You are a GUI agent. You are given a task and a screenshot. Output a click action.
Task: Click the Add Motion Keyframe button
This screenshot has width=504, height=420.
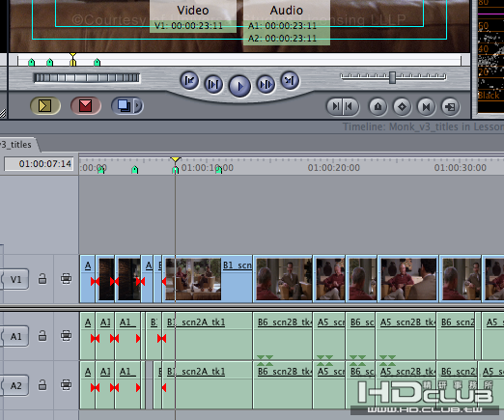click(402, 106)
